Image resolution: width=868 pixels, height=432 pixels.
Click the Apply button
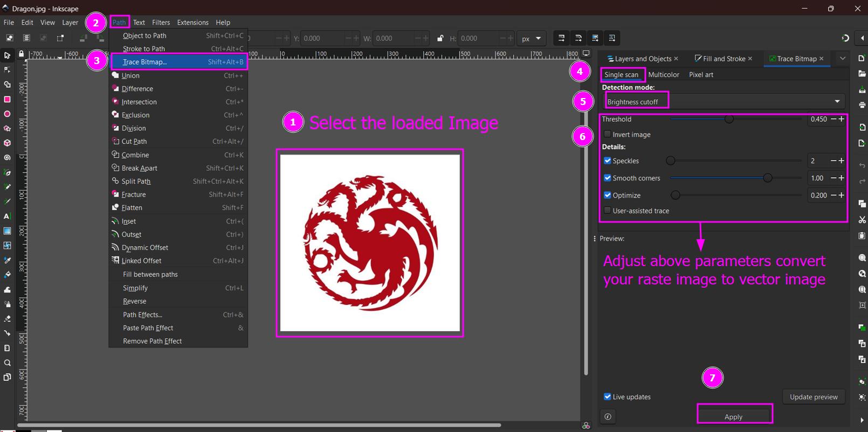tap(733, 416)
